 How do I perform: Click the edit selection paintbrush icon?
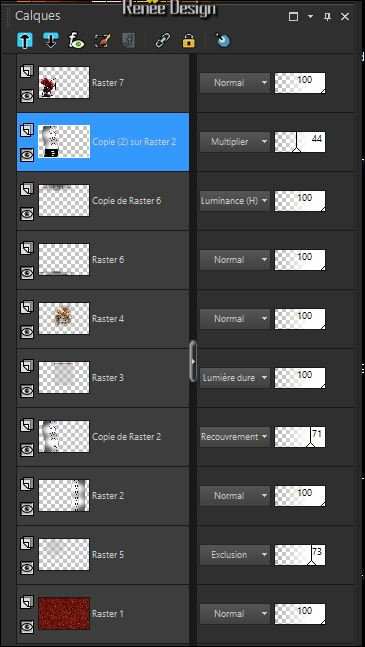(102, 41)
